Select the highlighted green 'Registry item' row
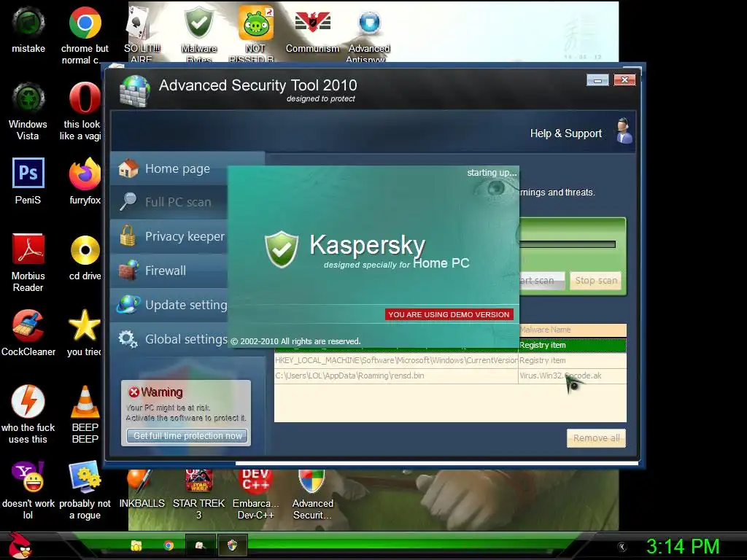The image size is (747, 560). click(573, 345)
